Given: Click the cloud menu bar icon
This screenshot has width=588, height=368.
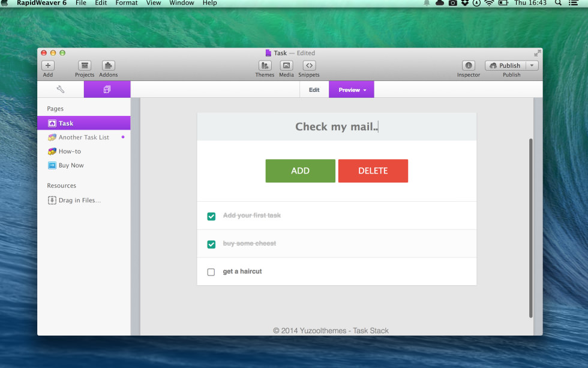Looking at the screenshot, I should [x=440, y=3].
